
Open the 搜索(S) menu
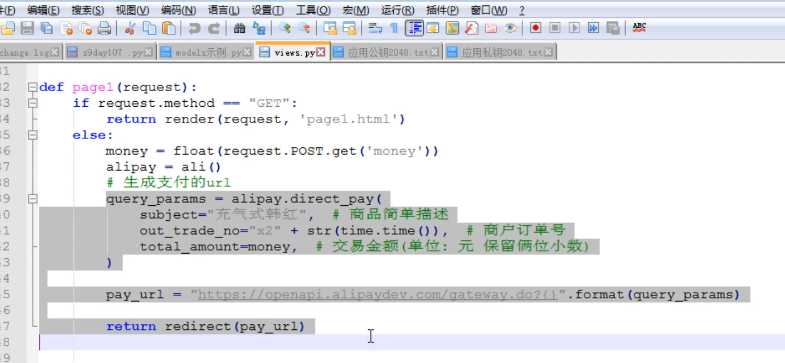click(x=88, y=11)
